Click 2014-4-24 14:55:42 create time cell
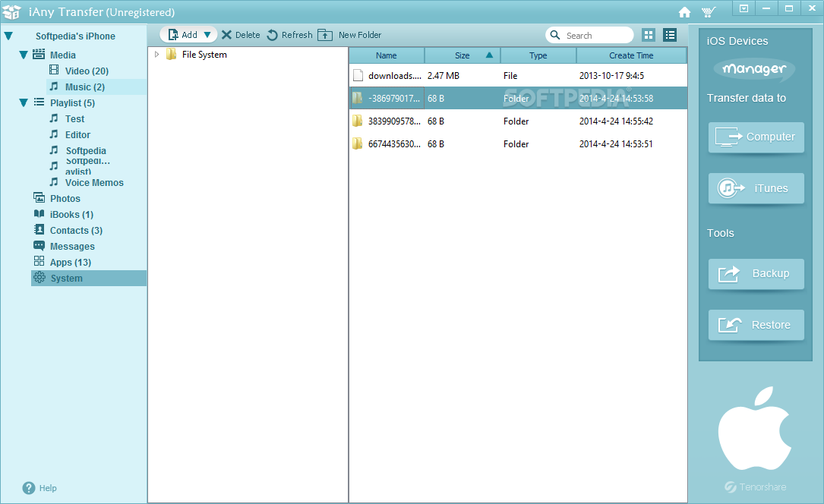The height and width of the screenshot is (504, 824). (616, 121)
